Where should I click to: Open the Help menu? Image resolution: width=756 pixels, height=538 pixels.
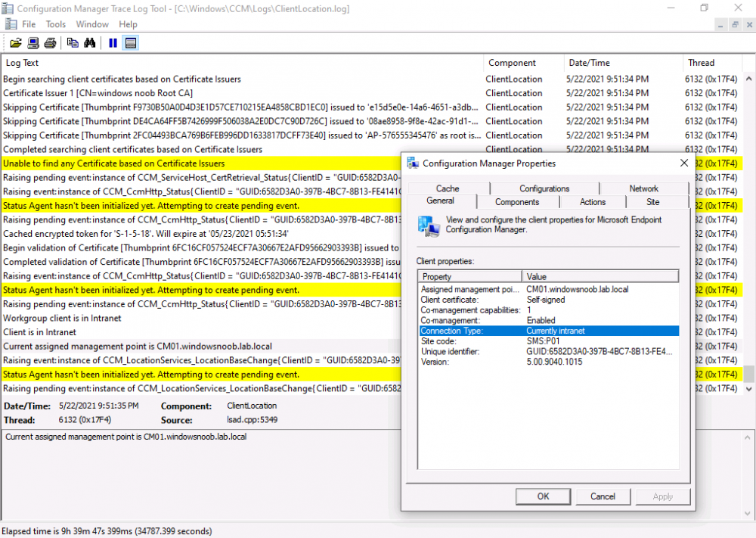[x=128, y=24]
